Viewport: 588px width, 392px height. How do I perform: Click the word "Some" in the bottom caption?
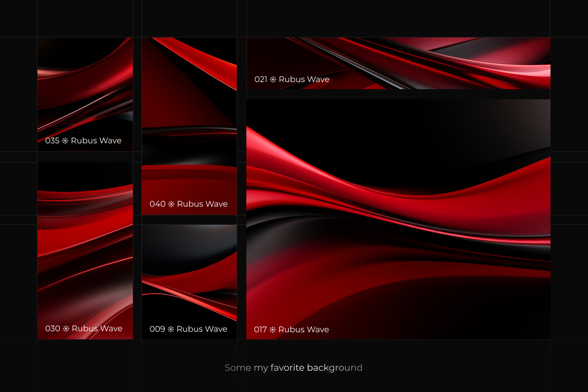coord(238,368)
